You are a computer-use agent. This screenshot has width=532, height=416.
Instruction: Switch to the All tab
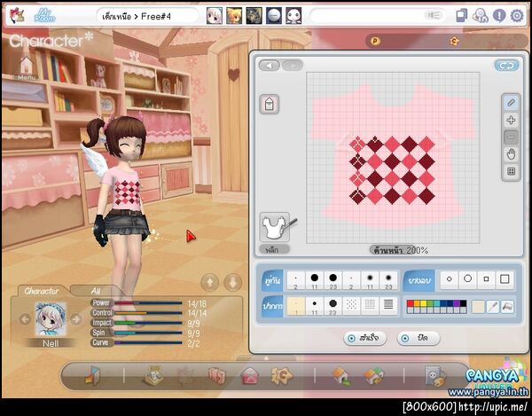[96, 291]
